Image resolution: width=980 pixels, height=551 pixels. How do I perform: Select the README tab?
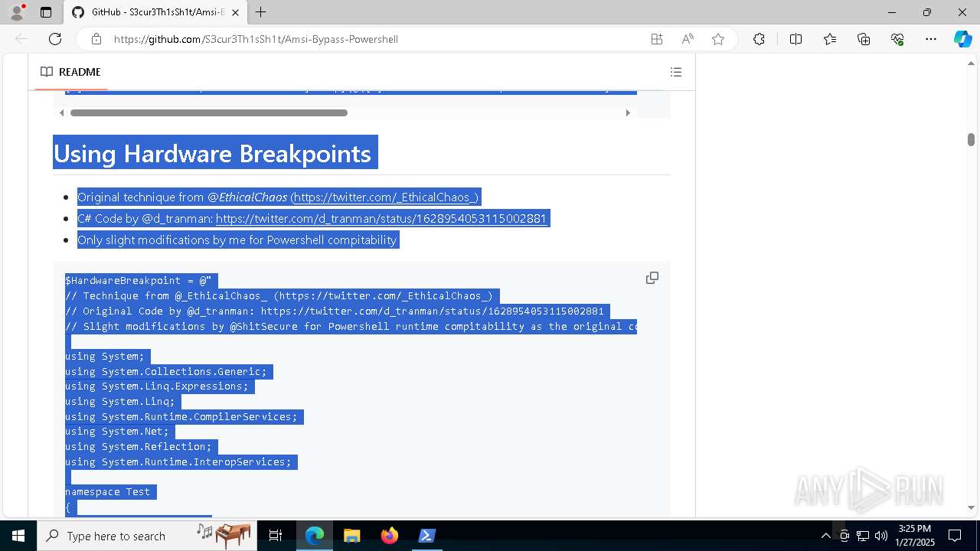point(70,72)
